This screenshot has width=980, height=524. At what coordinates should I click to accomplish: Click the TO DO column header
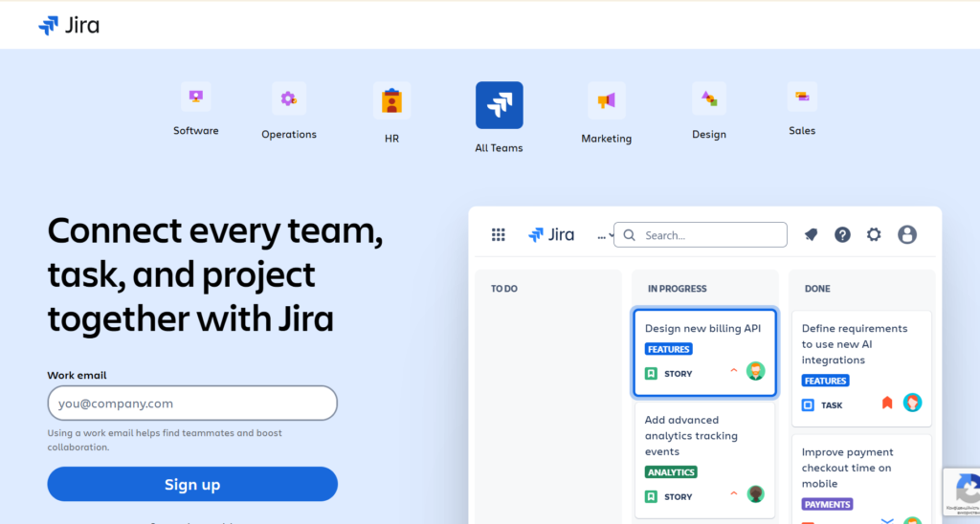point(503,289)
